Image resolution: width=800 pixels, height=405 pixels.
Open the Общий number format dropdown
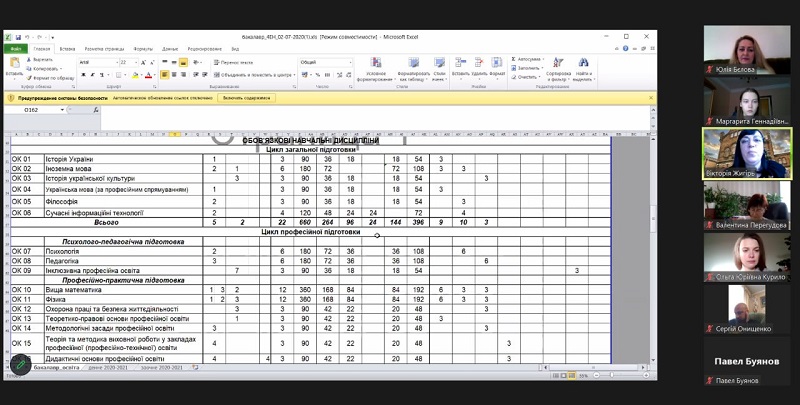(350, 63)
